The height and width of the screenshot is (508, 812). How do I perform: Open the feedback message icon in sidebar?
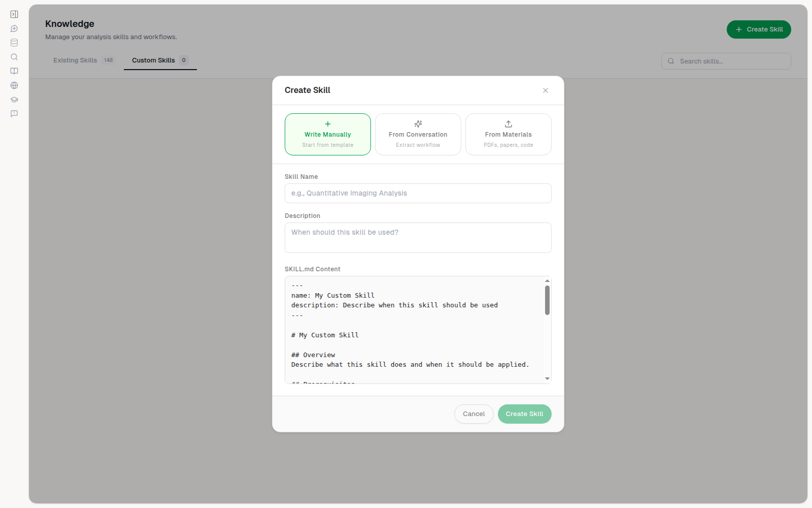click(14, 114)
